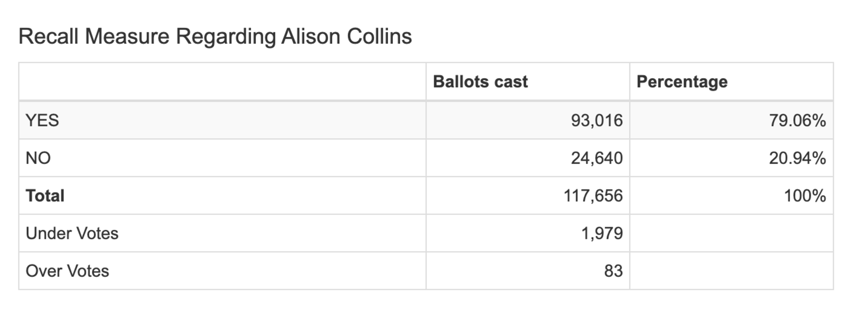
Task: Click the empty Over Votes percentage cell
Action: tap(731, 270)
